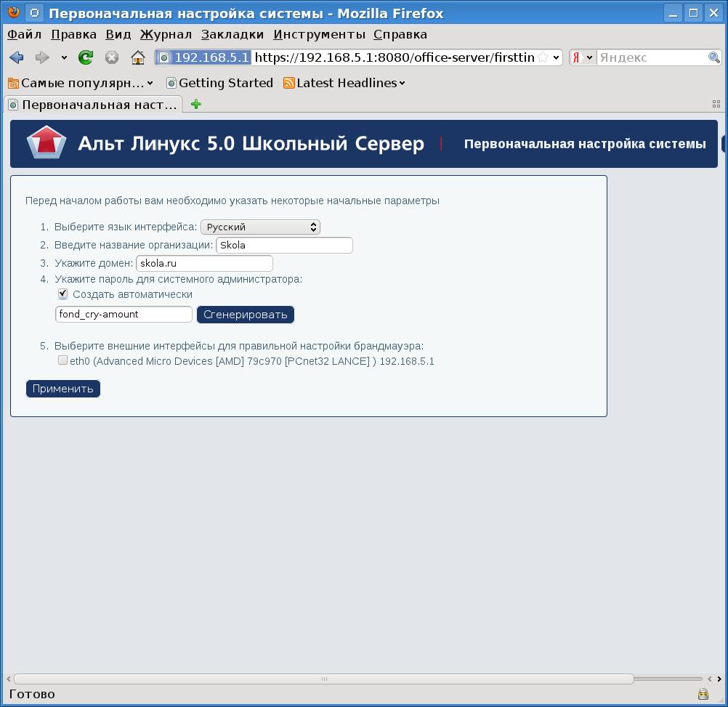
Task: Click the Reload page icon
Action: (86, 57)
